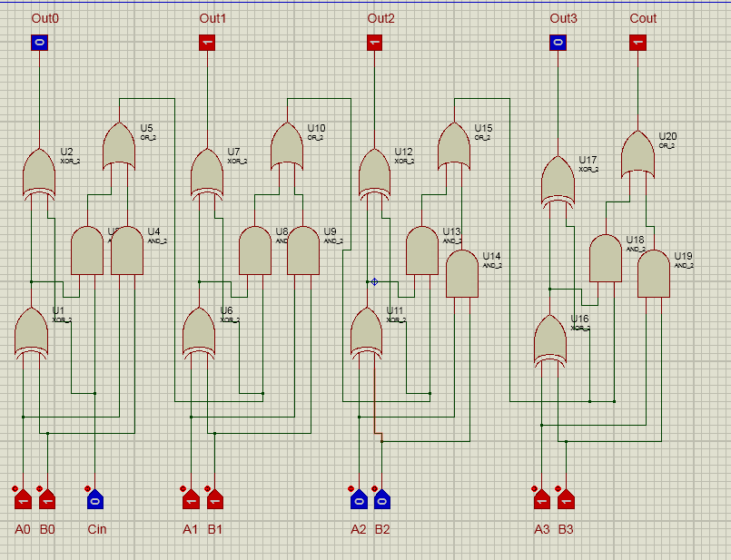
Task: Select OR gate U5
Action: tap(120, 145)
